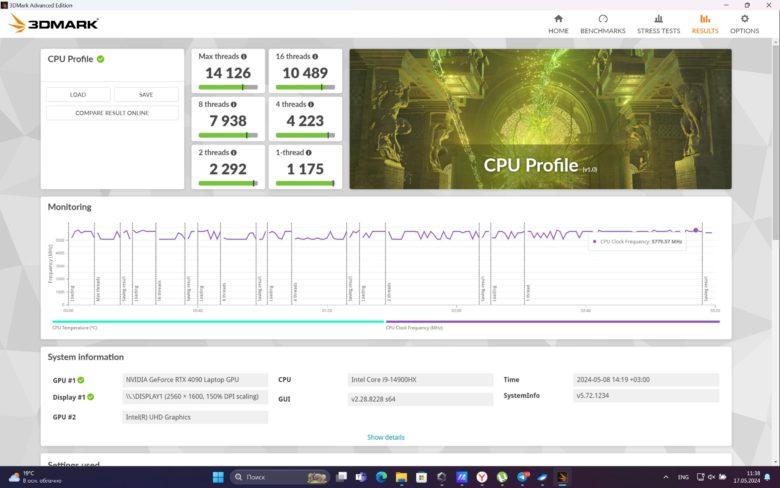The height and width of the screenshot is (488, 780).
Task: Open File Explorer from taskbar
Action: point(401,477)
